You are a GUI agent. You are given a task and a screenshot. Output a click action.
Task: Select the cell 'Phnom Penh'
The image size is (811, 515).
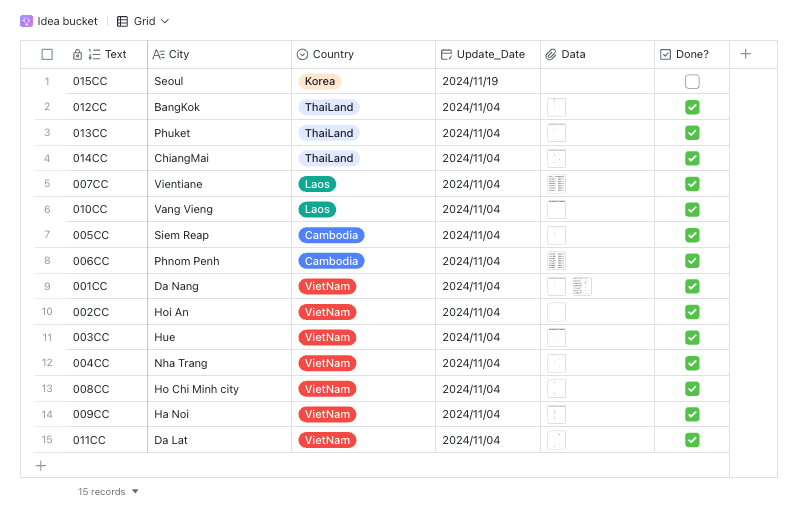[x=219, y=261]
